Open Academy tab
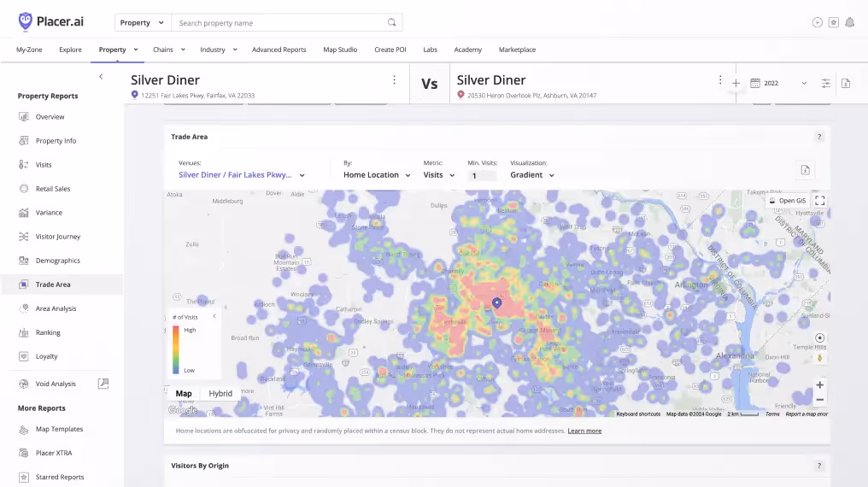The height and width of the screenshot is (487, 868). 468,50
